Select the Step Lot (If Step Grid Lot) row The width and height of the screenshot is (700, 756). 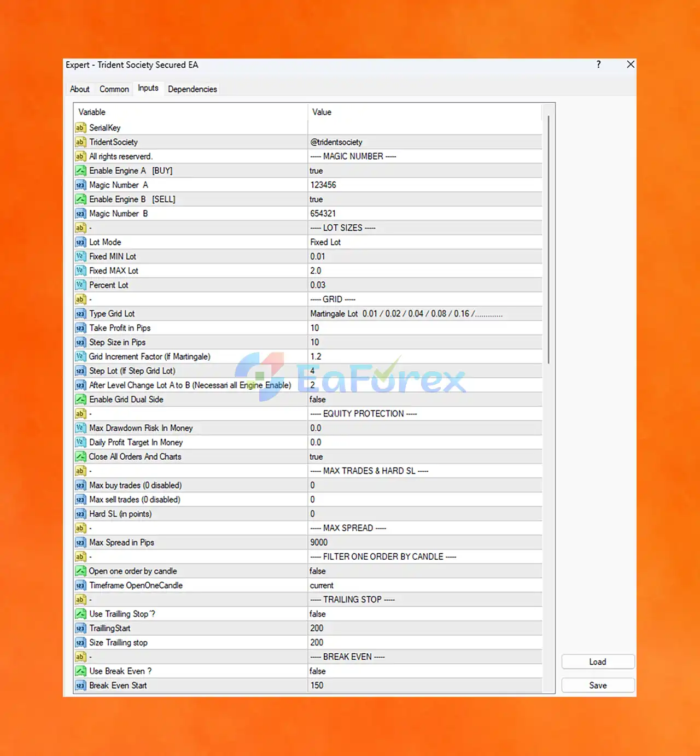click(308, 371)
